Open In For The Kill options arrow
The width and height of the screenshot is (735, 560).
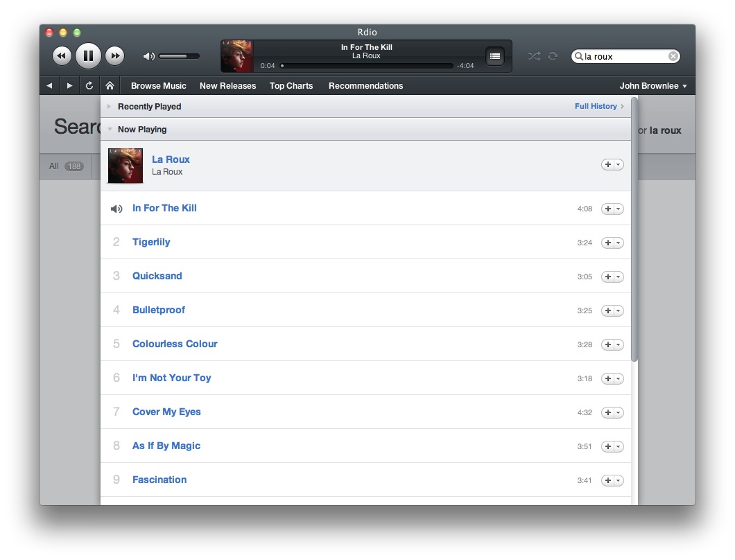point(619,209)
